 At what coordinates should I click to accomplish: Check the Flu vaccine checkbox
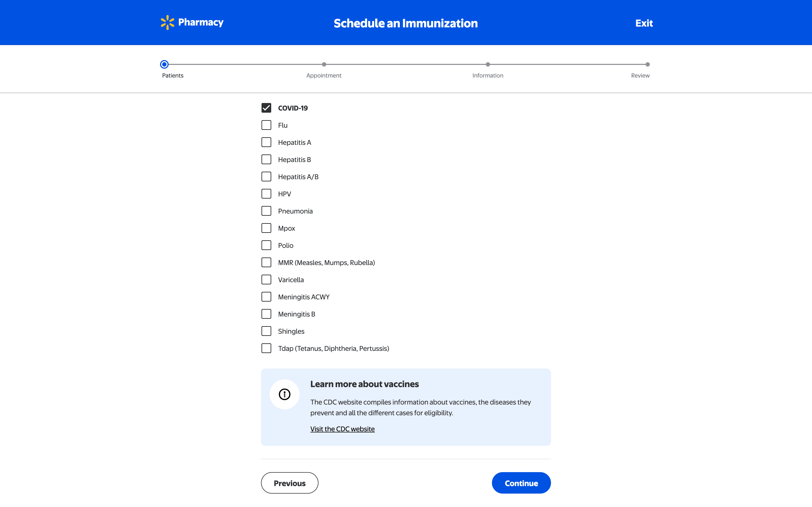266,125
